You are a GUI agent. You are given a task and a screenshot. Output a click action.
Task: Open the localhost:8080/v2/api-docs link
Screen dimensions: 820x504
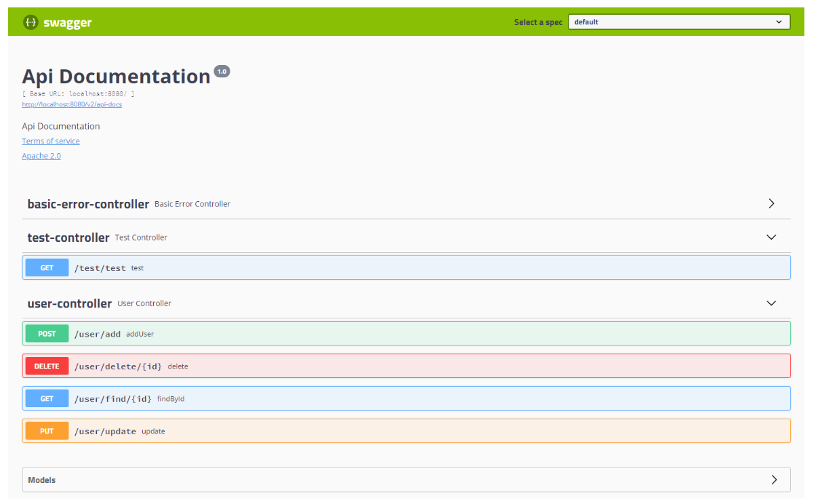(x=72, y=104)
